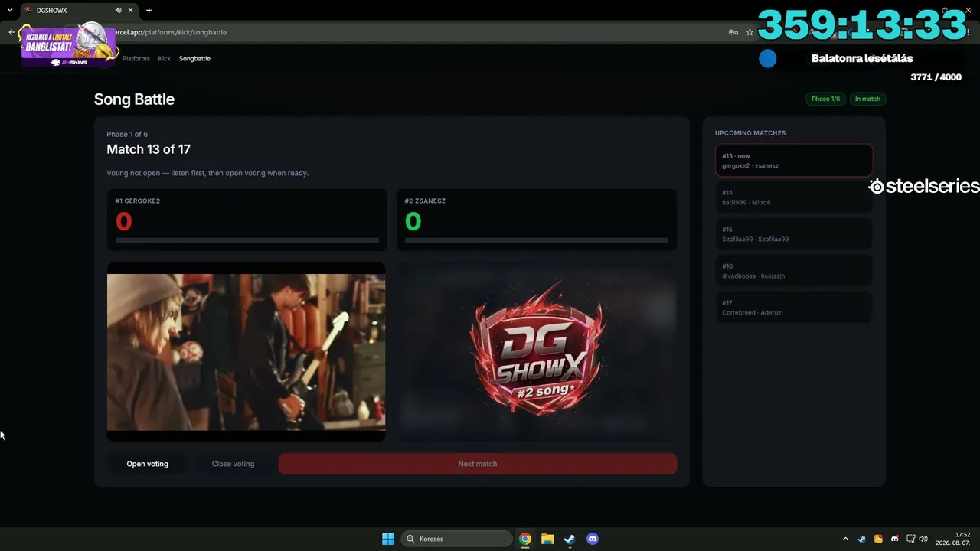Screen dimensions: 980x551
Task: Select Songbattle breadcrumb
Action: 194,58
